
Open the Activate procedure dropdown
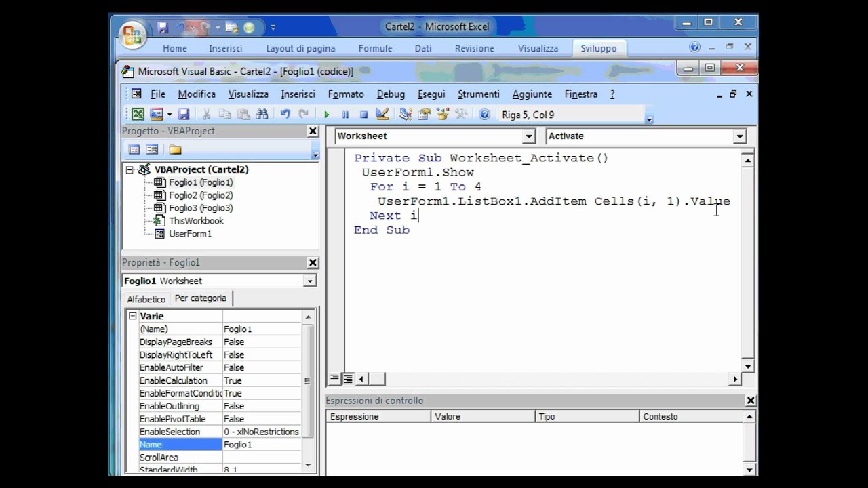pyautogui.click(x=739, y=136)
